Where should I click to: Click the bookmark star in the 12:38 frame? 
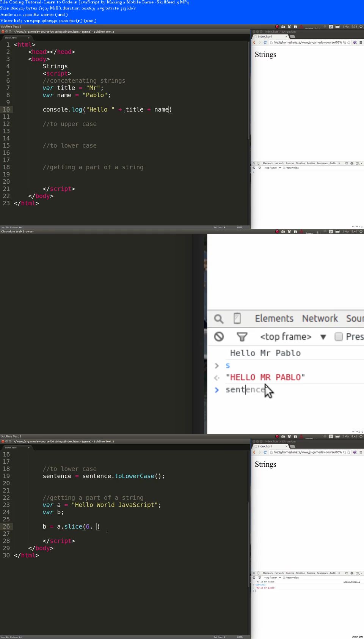(x=349, y=42)
